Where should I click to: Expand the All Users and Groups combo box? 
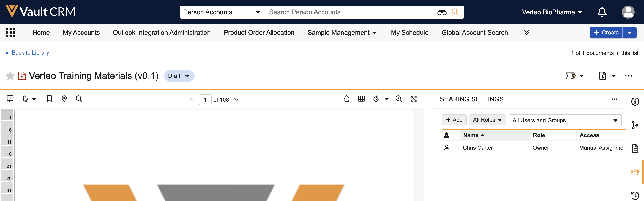[566, 120]
